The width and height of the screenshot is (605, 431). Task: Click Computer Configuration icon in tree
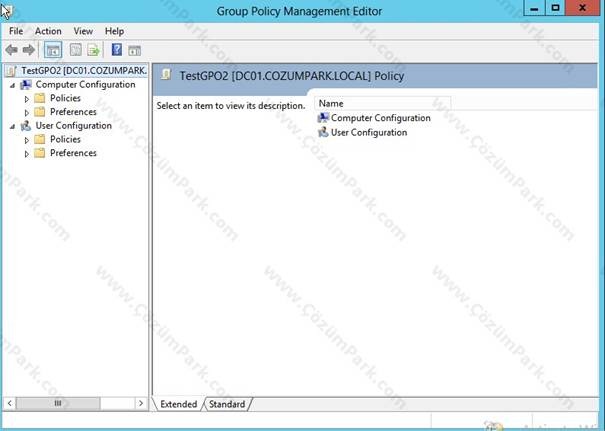pos(26,85)
